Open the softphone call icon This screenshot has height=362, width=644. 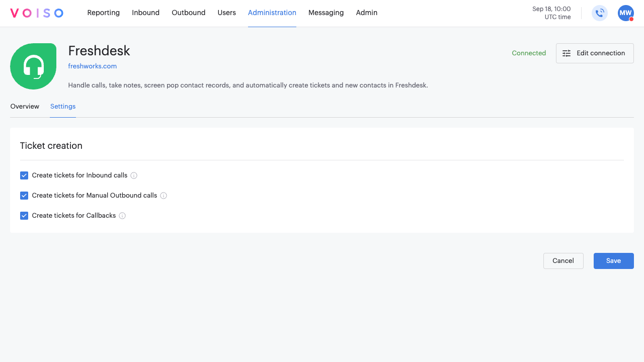coord(600,13)
